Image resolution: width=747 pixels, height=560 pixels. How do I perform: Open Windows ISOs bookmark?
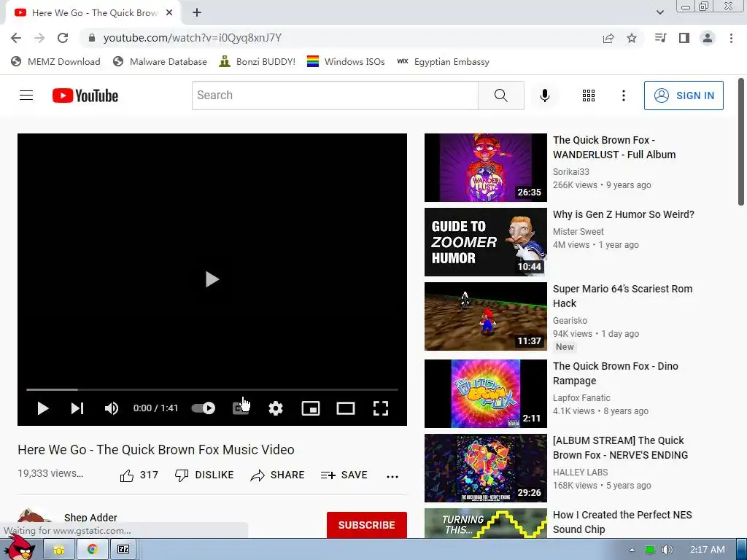point(346,61)
